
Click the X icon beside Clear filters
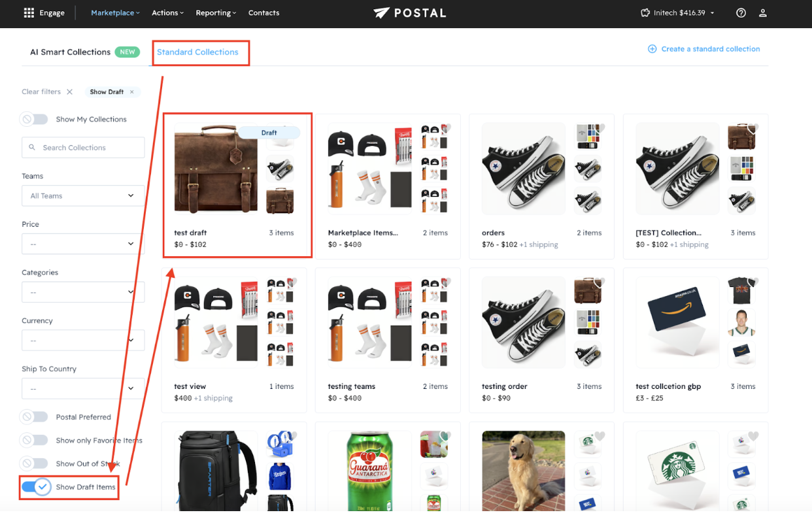click(69, 92)
